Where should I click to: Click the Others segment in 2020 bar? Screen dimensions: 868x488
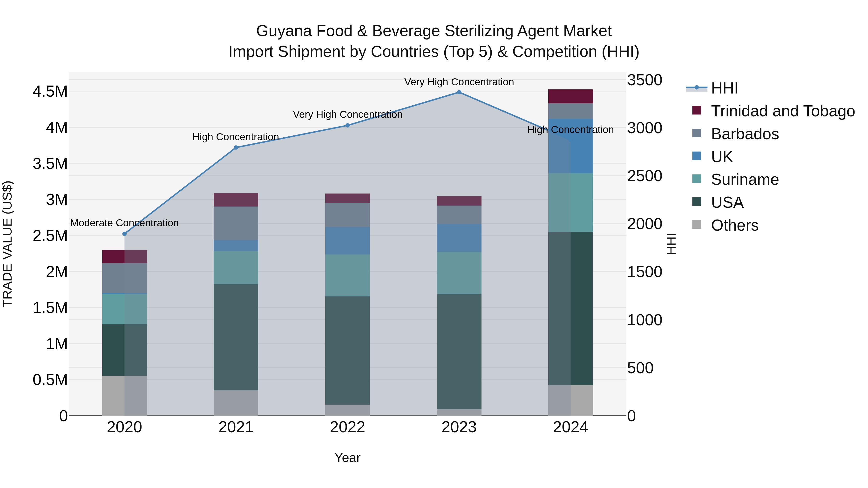point(124,396)
